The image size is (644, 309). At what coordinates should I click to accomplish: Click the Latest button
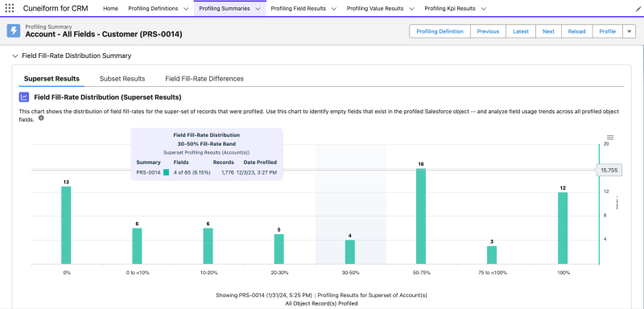521,31
